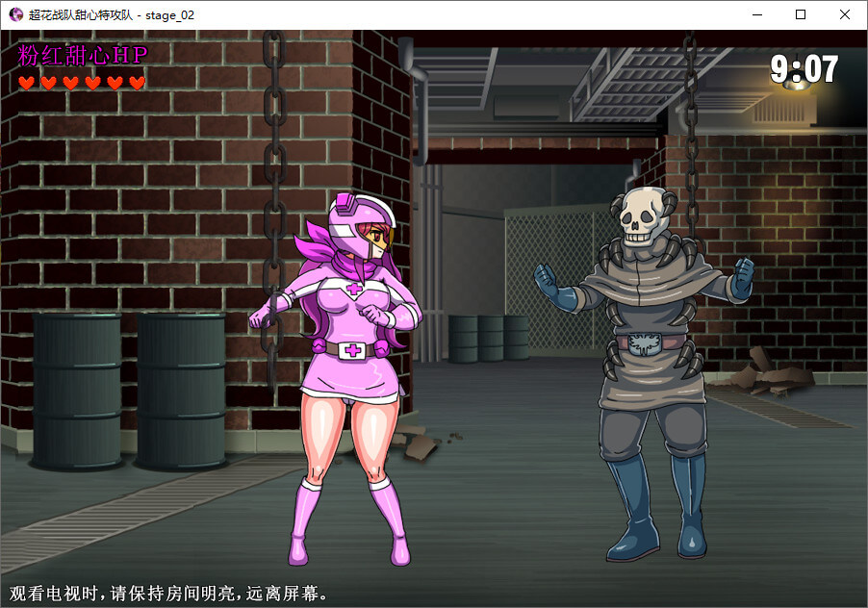This screenshot has width=868, height=608.
Task: Click the glowing ceiling lamp near the timer
Action: pos(795,85)
